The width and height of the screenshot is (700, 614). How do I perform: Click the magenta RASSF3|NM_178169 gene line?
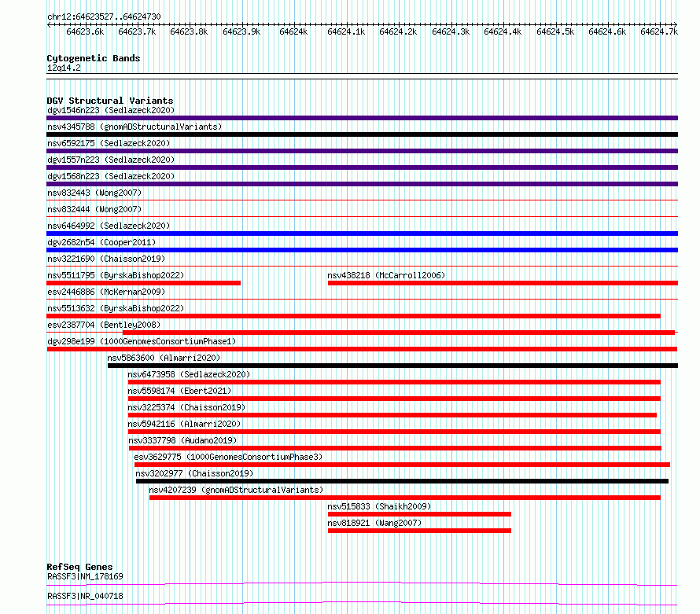point(362,583)
